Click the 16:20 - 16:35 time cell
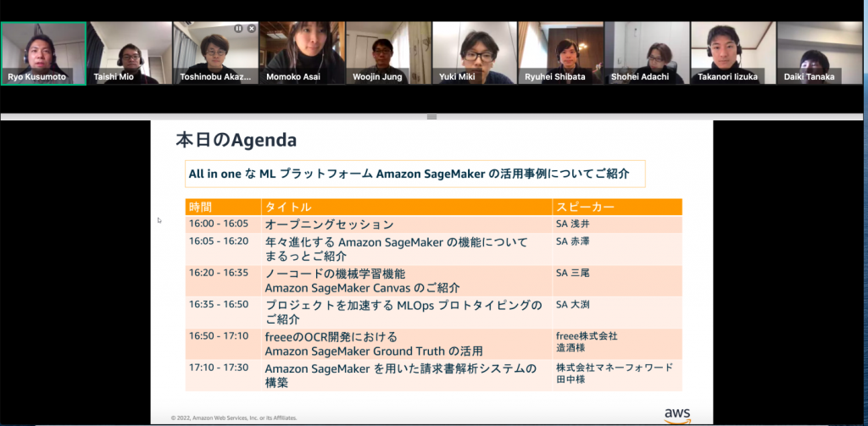This screenshot has height=426, width=868. [x=223, y=280]
